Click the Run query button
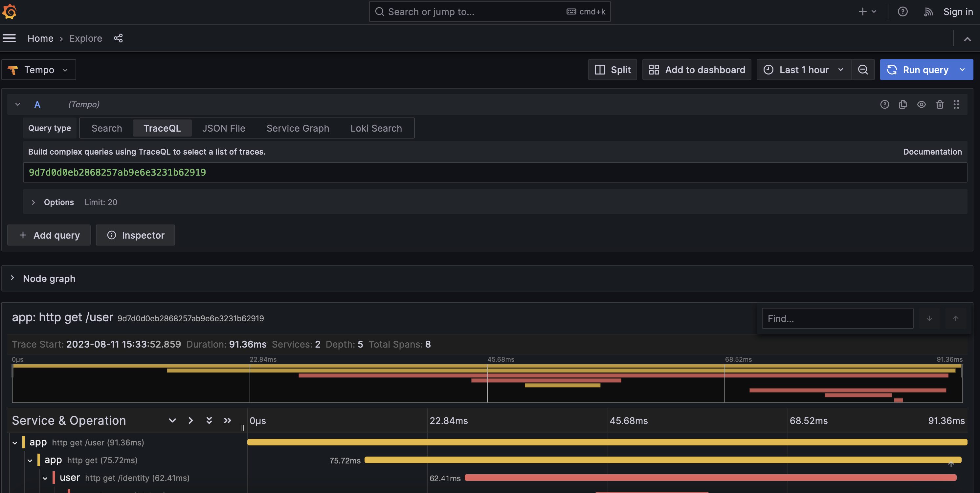Viewport: 980px width, 493px height. click(x=917, y=70)
